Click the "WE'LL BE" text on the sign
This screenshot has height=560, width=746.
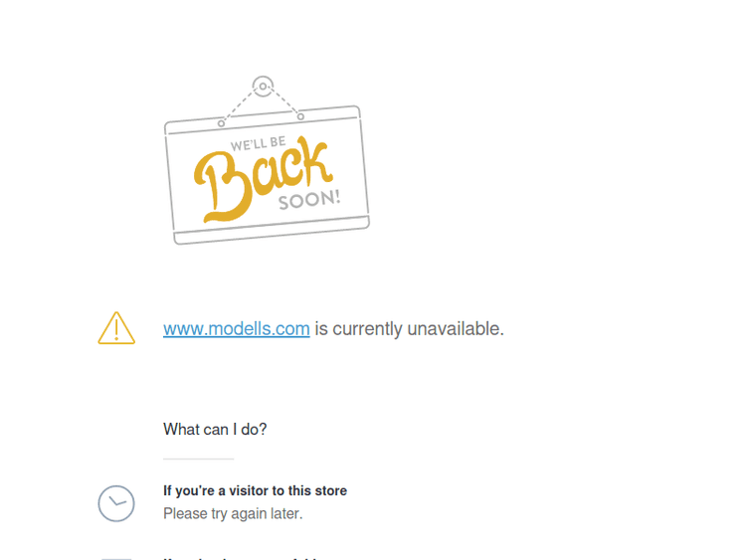click(259, 143)
